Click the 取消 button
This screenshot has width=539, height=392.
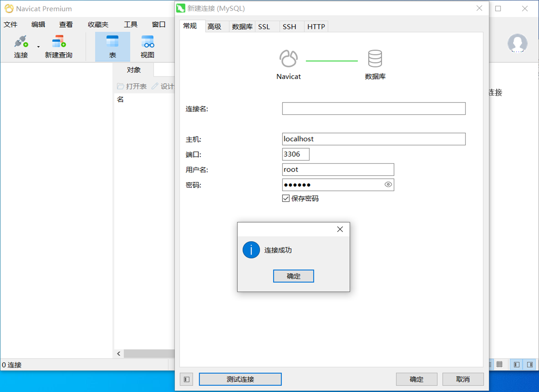coord(463,379)
